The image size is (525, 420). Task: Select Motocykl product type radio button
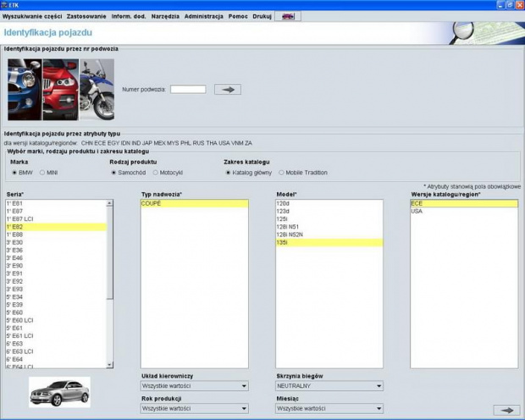155,173
